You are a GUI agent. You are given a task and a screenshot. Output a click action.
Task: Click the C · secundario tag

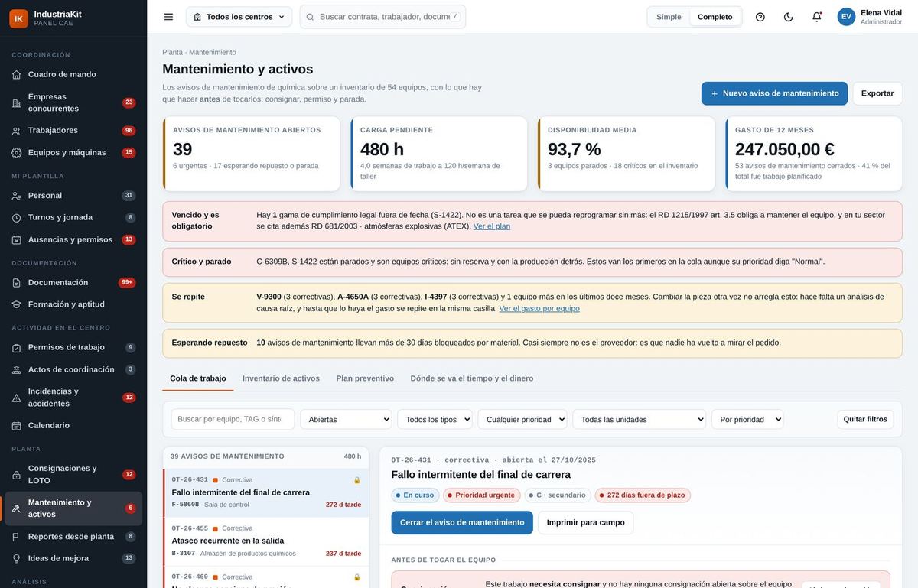557,495
